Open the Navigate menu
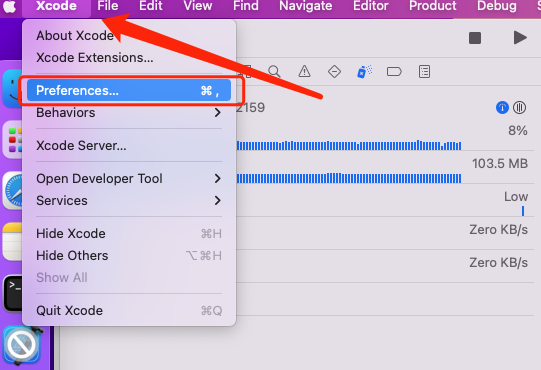Viewport: 541px width, 370px height. pyautogui.click(x=306, y=6)
